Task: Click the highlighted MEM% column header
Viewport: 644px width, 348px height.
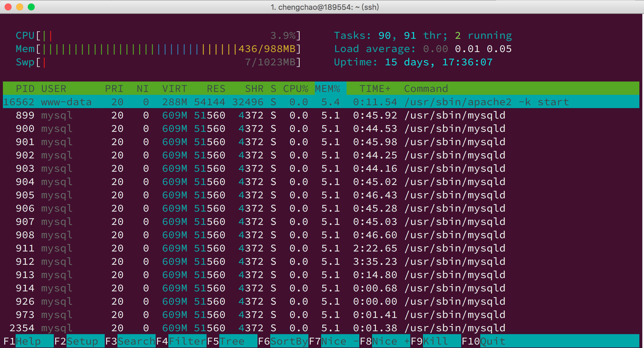Action: click(330, 88)
